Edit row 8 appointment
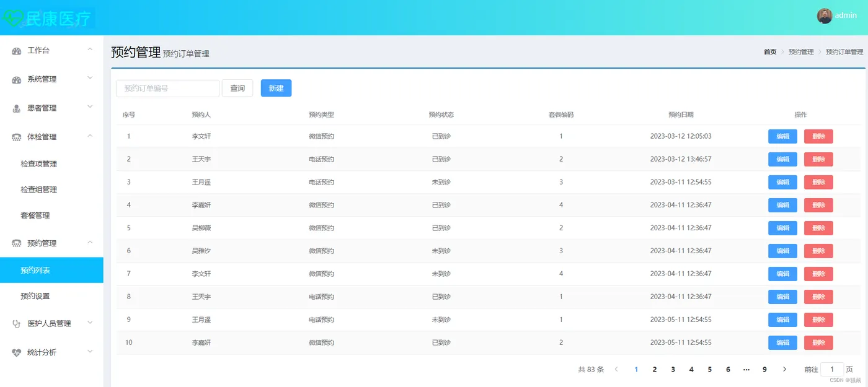The image size is (868, 387). pos(782,297)
